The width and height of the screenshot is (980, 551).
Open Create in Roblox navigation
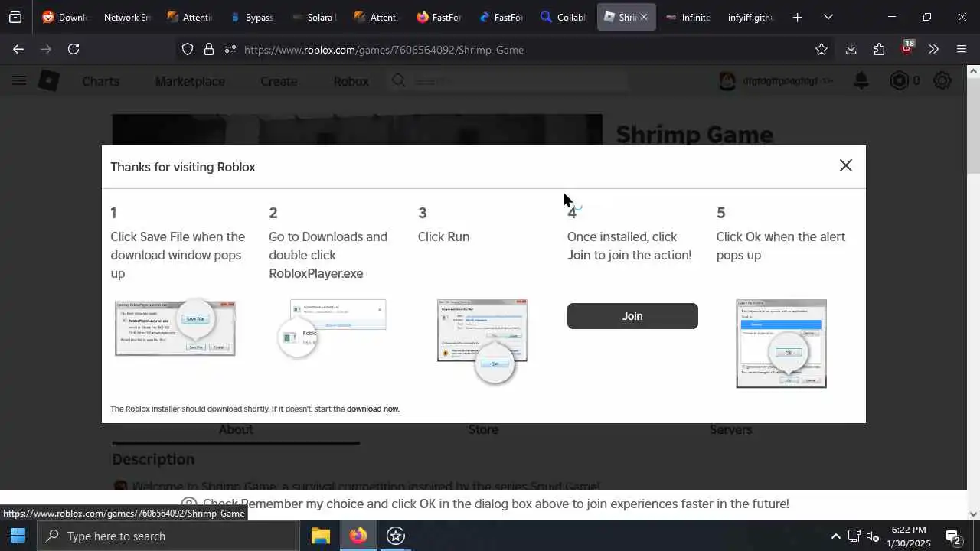[279, 81]
